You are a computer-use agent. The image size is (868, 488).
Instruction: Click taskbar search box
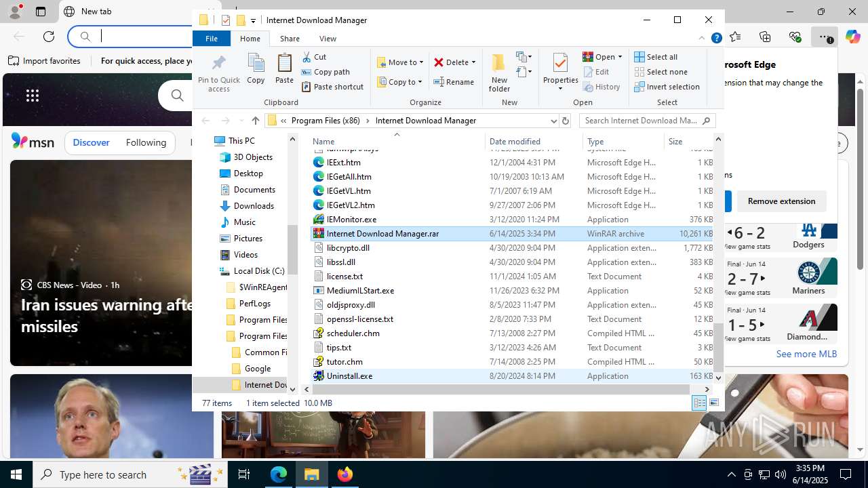(132, 474)
